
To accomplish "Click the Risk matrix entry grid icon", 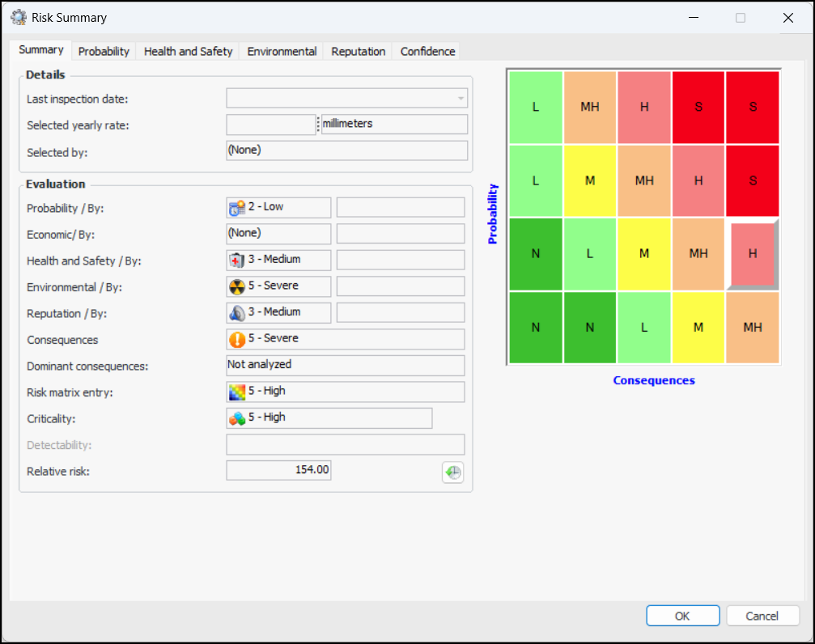I will (237, 392).
